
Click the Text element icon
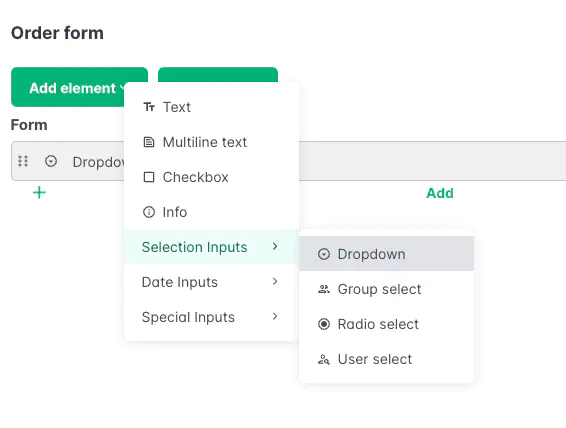tap(149, 107)
